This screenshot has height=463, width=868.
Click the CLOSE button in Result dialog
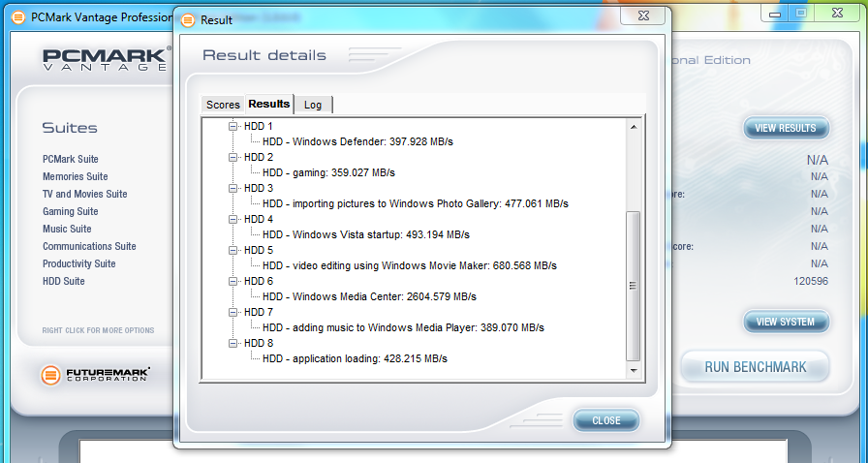coord(606,420)
